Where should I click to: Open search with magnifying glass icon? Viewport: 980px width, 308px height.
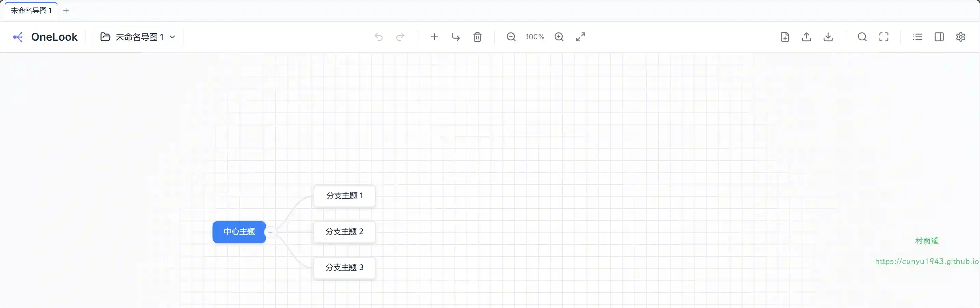pos(862,37)
